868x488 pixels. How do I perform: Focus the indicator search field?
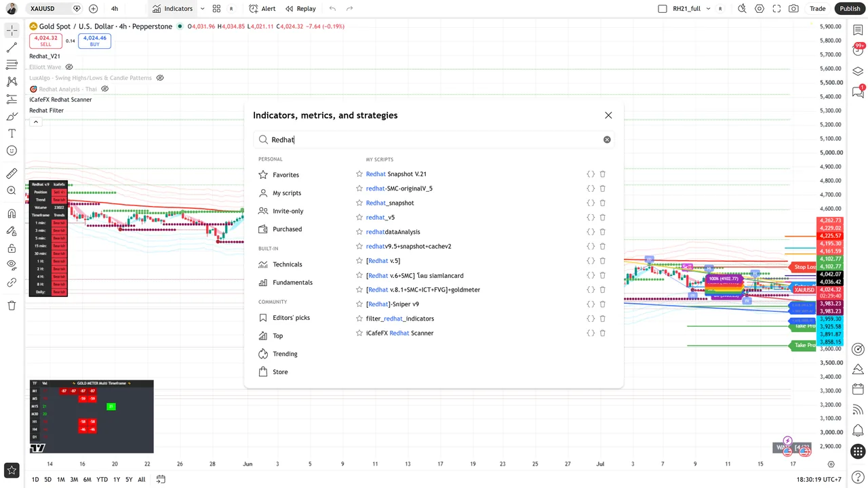(434, 140)
